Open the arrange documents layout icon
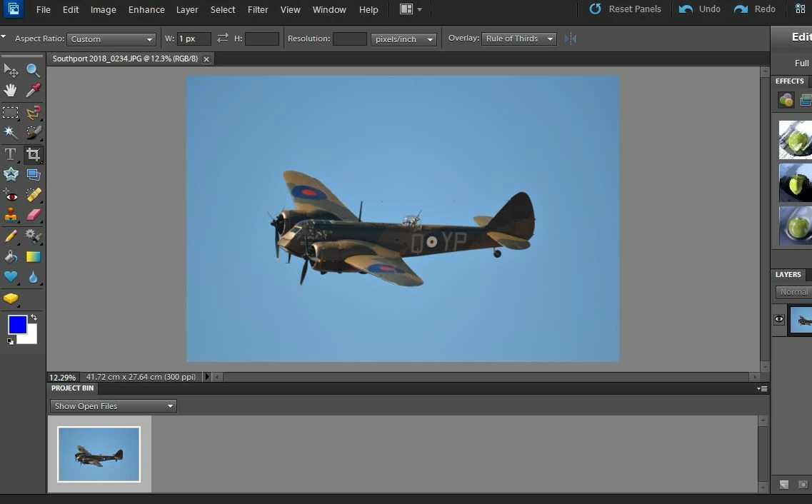Screen dimensions: 812x504 [406, 9]
